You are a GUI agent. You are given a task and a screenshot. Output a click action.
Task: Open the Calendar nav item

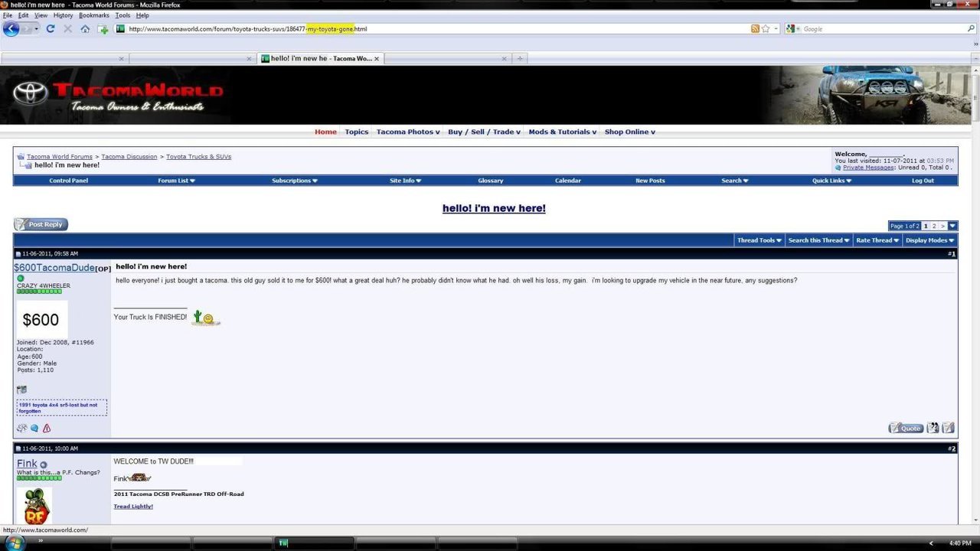568,181
